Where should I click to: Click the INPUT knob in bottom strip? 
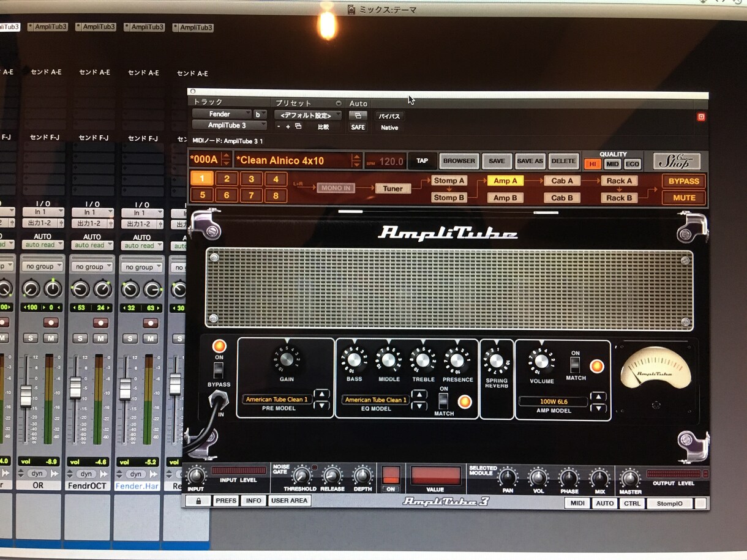[x=196, y=476]
